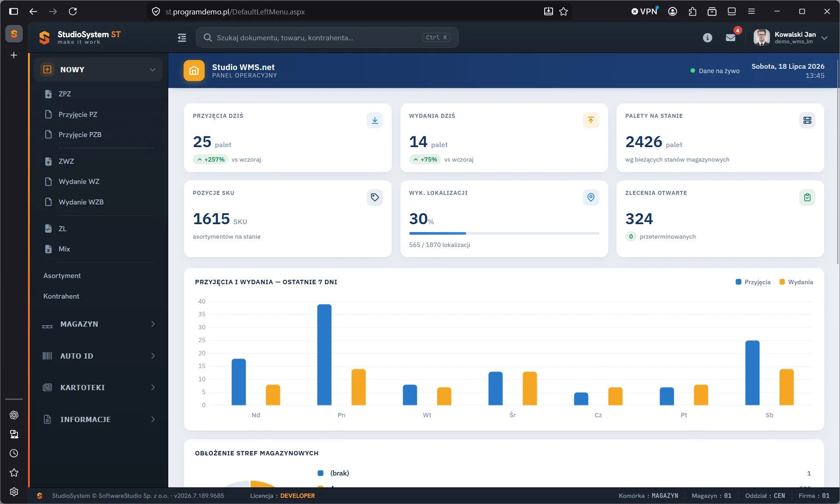Viewport: 840px width, 504px height.
Task: Click the Zlecenia otwarte clipboard icon
Action: coord(807,197)
